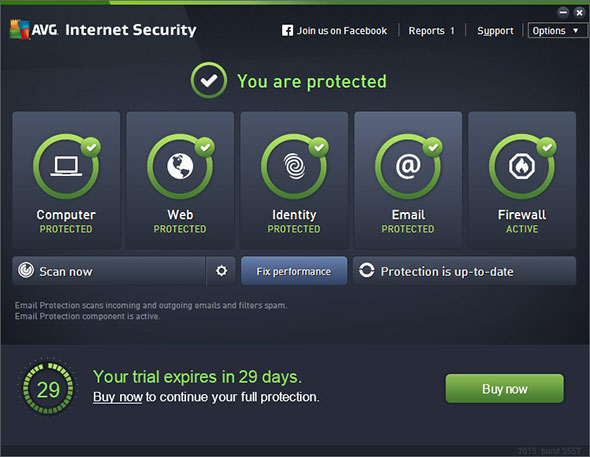590x457 pixels.
Task: Open the Email protection @ icon
Action: [x=408, y=166]
